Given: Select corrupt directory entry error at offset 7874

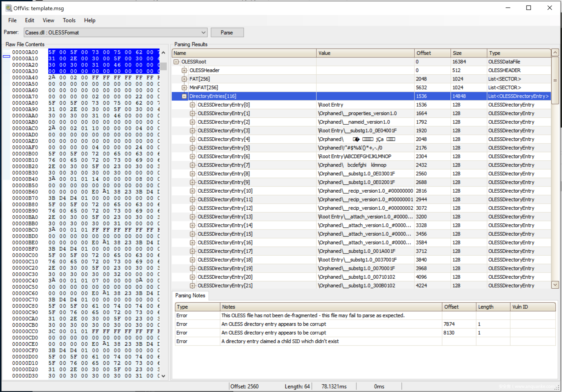Looking at the screenshot, I should click(274, 324).
